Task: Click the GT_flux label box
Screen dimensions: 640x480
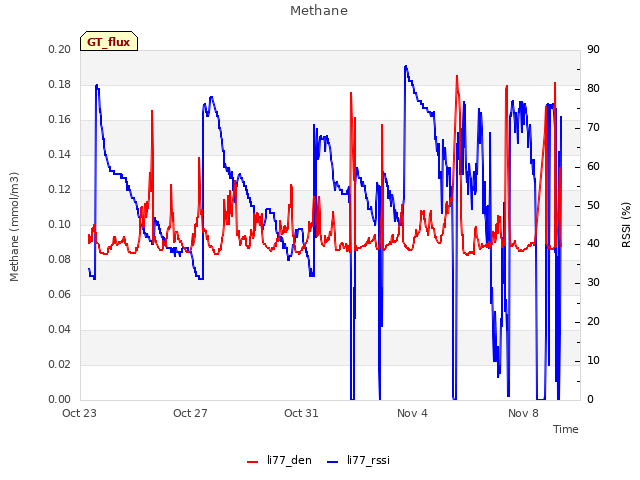Action: tap(109, 41)
